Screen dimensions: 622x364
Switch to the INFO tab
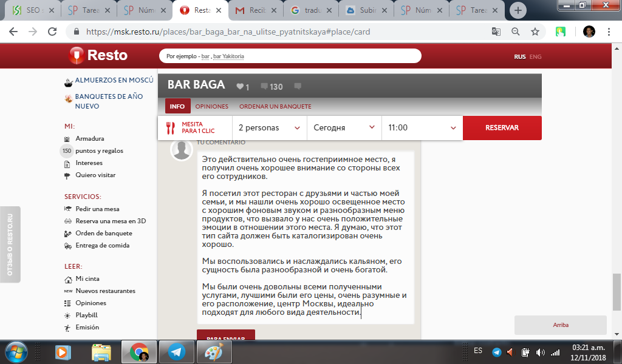click(x=177, y=106)
